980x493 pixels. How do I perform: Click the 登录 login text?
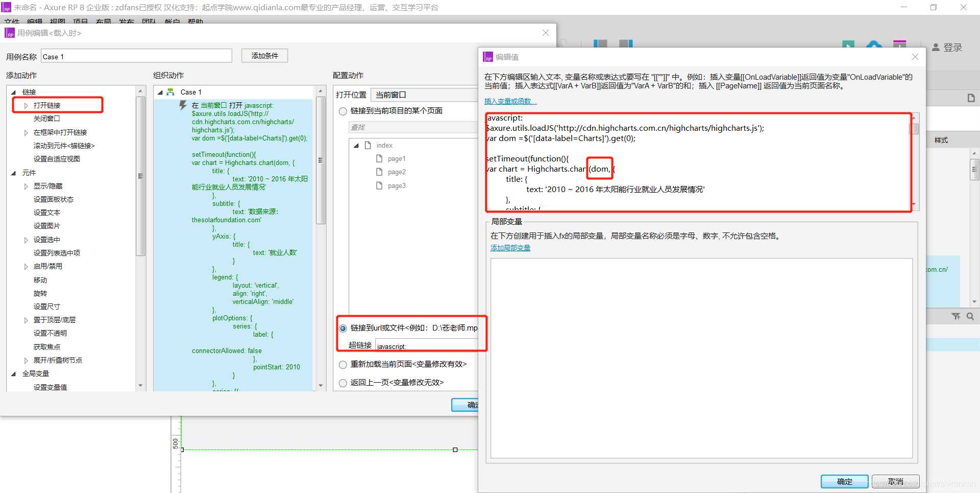[952, 47]
